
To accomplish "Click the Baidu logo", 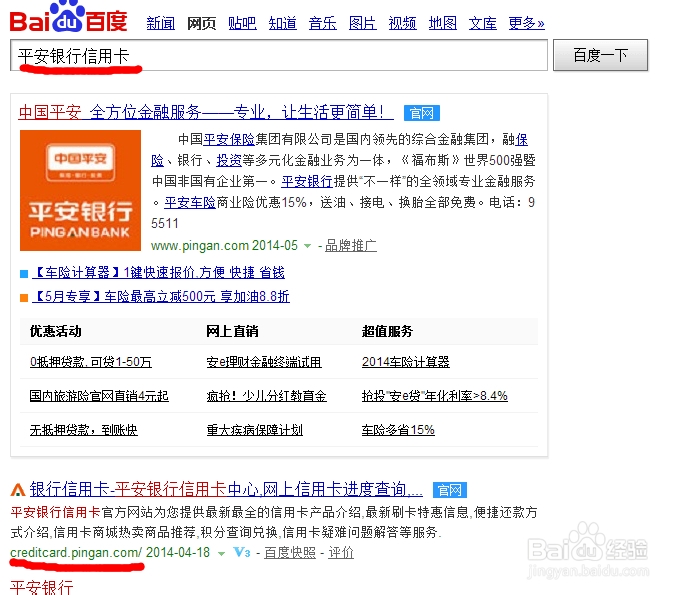I will [x=68, y=18].
